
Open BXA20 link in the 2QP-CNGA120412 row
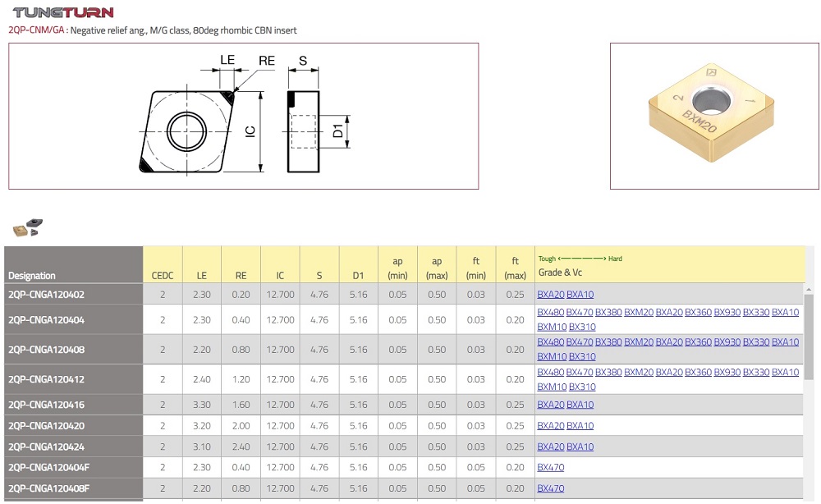669,373
